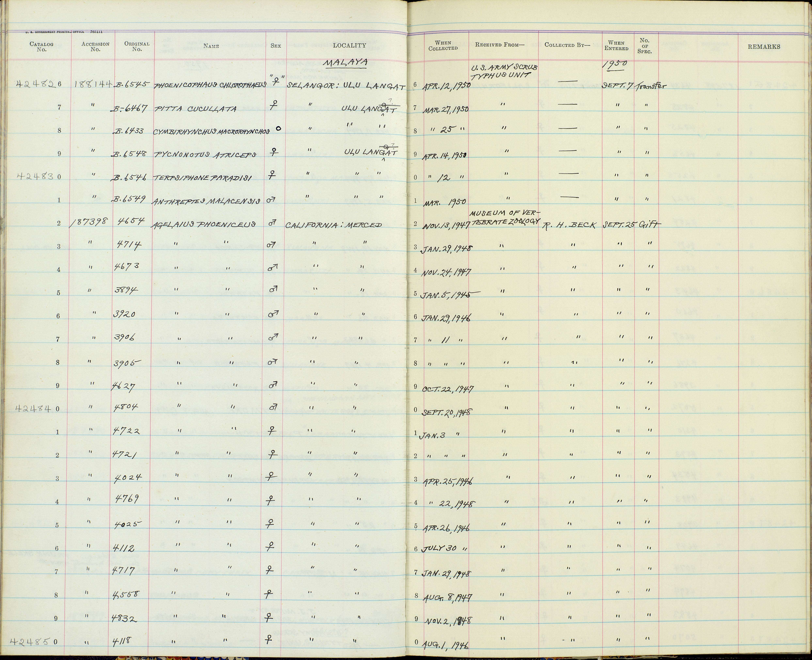Click the 'Accession No.' column header
Image resolution: width=812 pixels, height=660 pixels.
coord(95,47)
